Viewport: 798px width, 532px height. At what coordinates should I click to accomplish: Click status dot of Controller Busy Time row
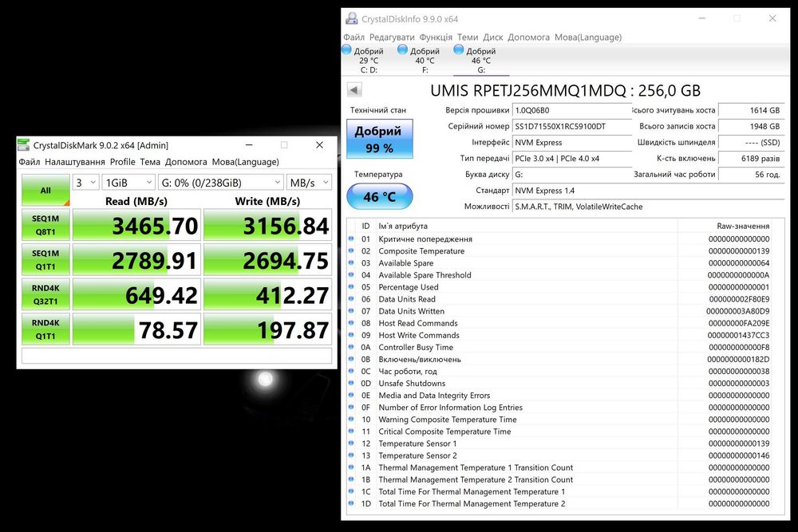coord(351,347)
